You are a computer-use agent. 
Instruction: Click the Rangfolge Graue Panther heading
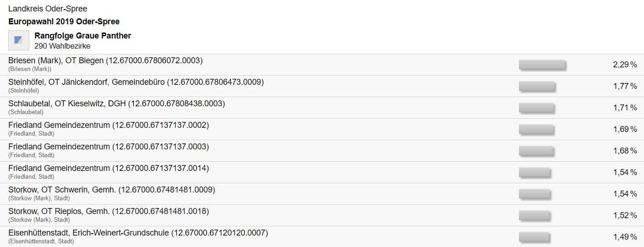point(82,36)
